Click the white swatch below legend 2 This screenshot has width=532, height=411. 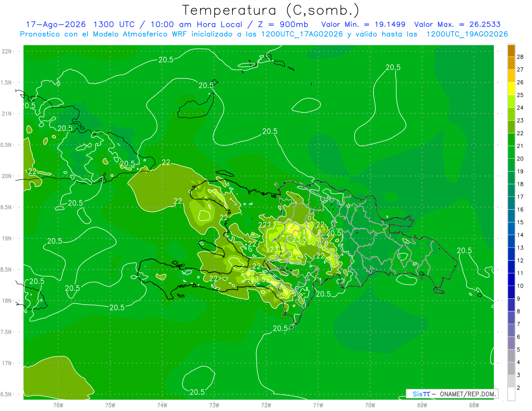point(511,394)
